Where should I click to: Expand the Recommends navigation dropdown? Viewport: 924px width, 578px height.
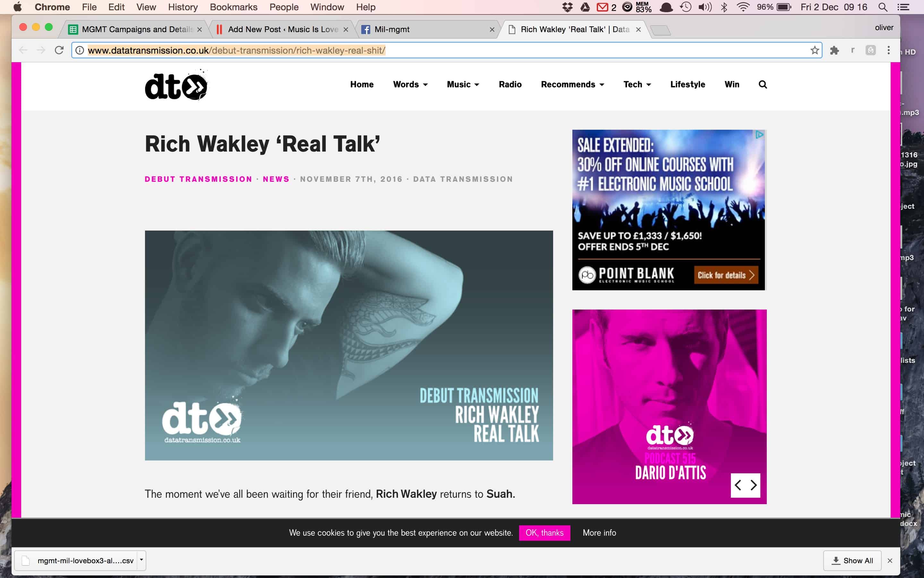tap(572, 84)
